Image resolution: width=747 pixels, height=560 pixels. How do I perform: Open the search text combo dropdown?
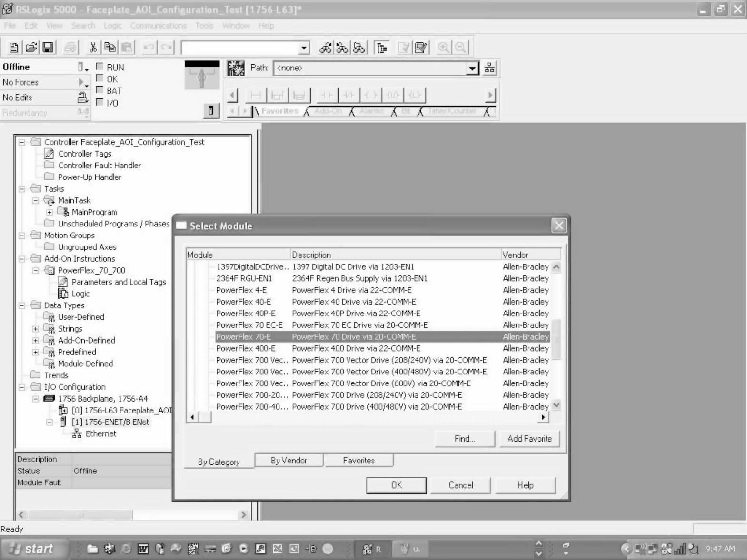pyautogui.click(x=304, y=48)
